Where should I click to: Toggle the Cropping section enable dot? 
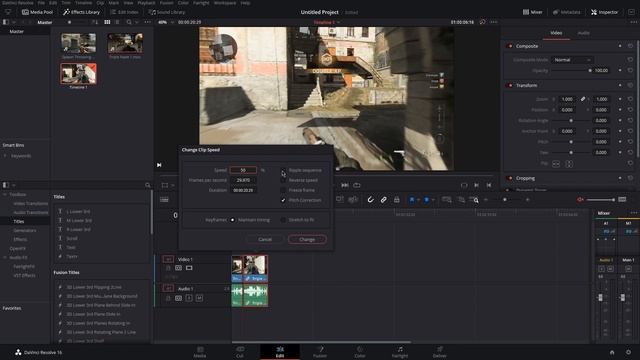click(x=510, y=178)
